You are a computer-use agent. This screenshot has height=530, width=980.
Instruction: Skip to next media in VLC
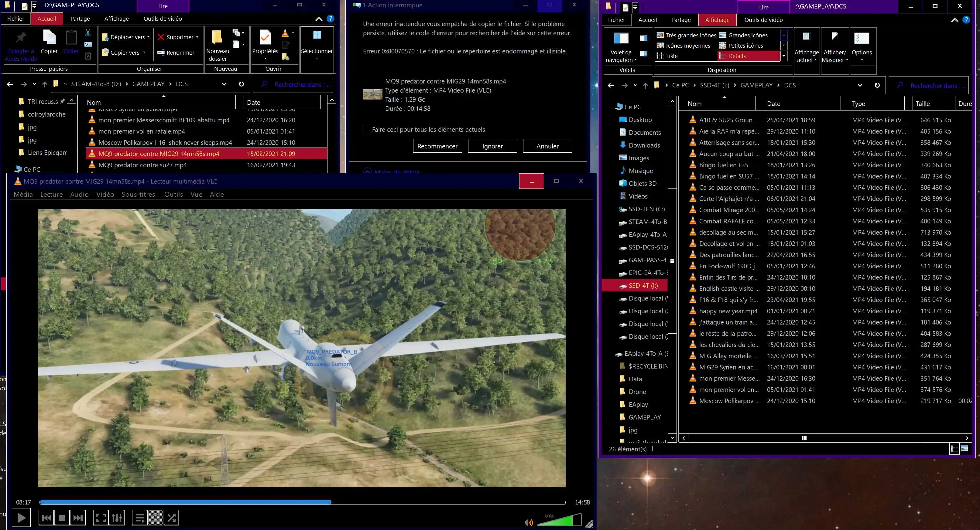click(x=78, y=518)
